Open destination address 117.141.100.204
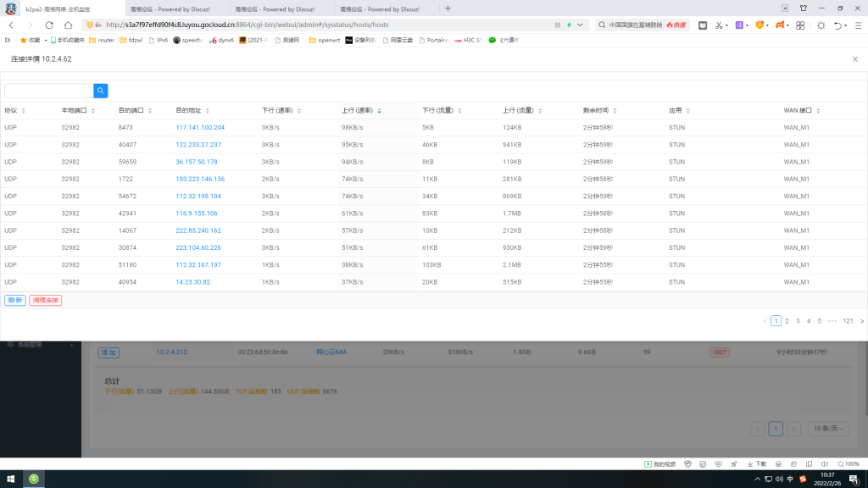868x488 pixels. pos(200,128)
